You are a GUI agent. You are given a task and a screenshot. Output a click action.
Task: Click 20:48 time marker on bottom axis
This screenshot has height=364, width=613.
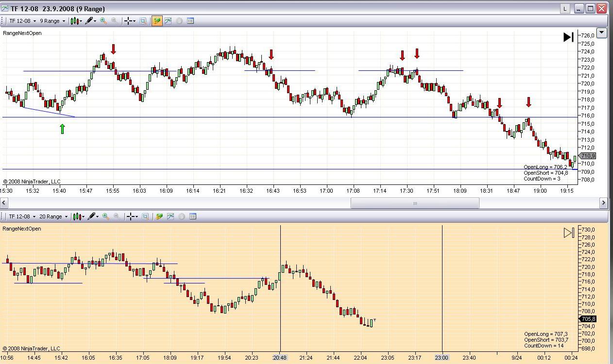click(x=280, y=358)
